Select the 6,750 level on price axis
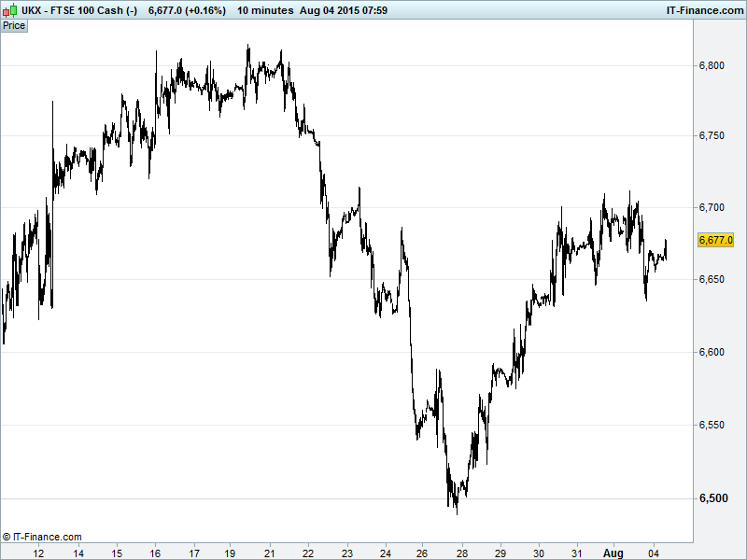 (712, 137)
